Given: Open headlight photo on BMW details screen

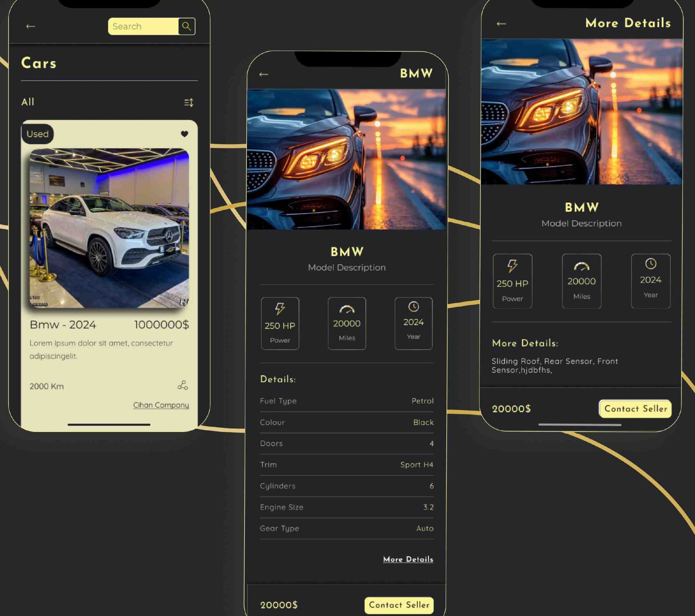Looking at the screenshot, I should 346,159.
